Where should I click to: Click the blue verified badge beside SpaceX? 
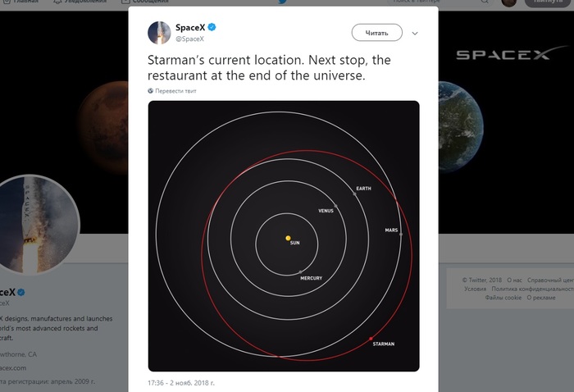pyautogui.click(x=212, y=27)
